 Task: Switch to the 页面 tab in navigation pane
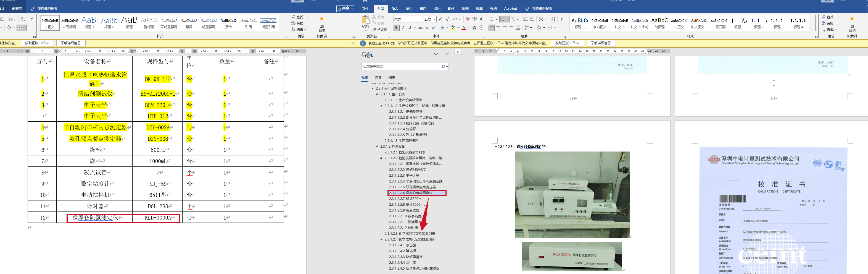click(378, 77)
